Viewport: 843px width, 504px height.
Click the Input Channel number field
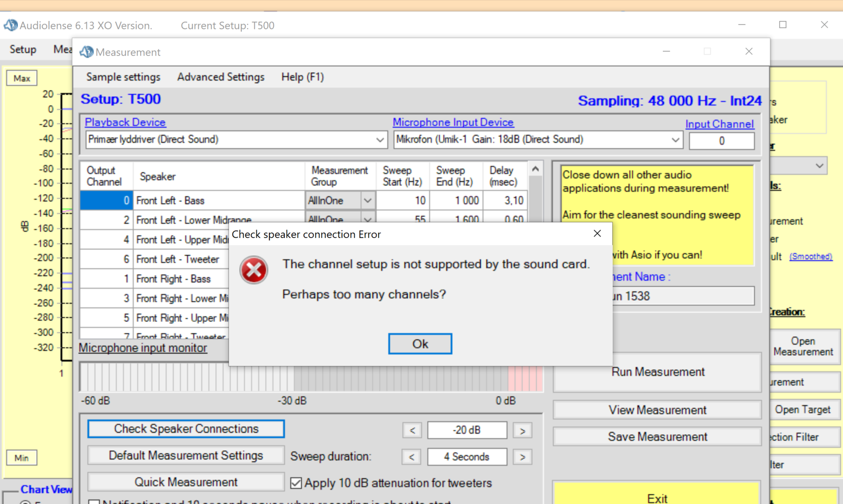click(x=721, y=141)
